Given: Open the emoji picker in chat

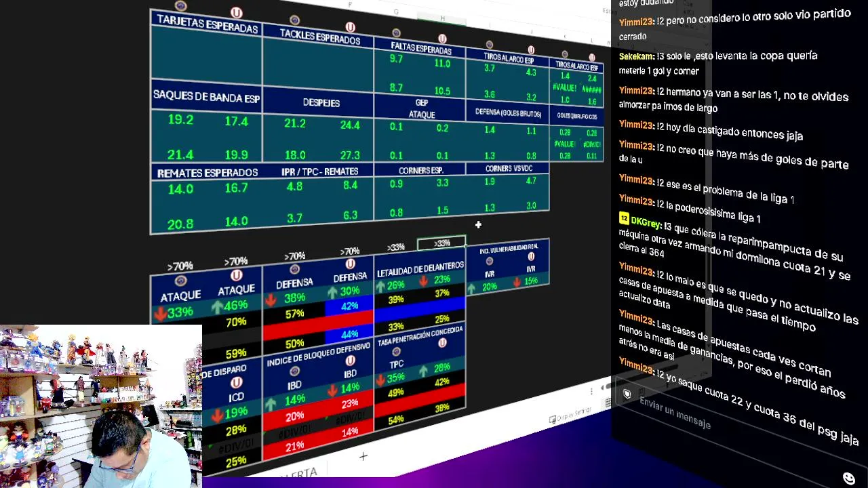Looking at the screenshot, I should click(848, 479).
